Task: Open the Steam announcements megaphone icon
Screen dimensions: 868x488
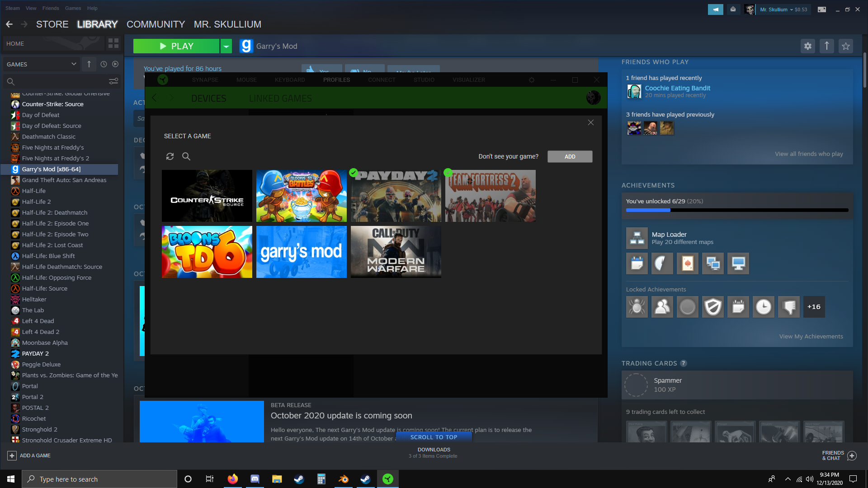Action: click(x=715, y=9)
